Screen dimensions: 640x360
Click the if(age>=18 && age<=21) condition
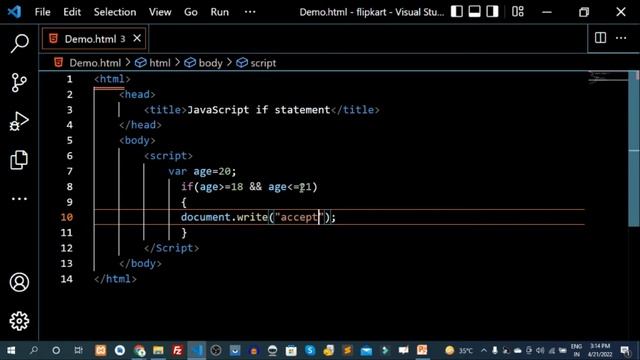pos(249,187)
